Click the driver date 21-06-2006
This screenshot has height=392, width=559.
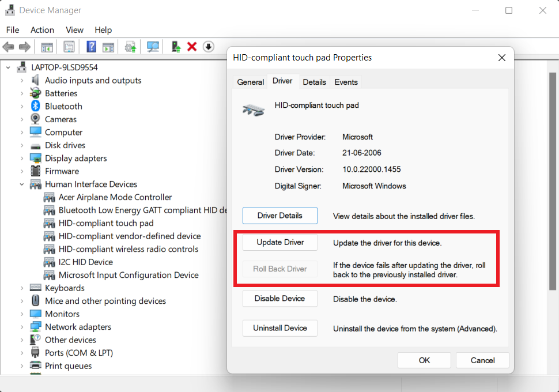pos(362,153)
